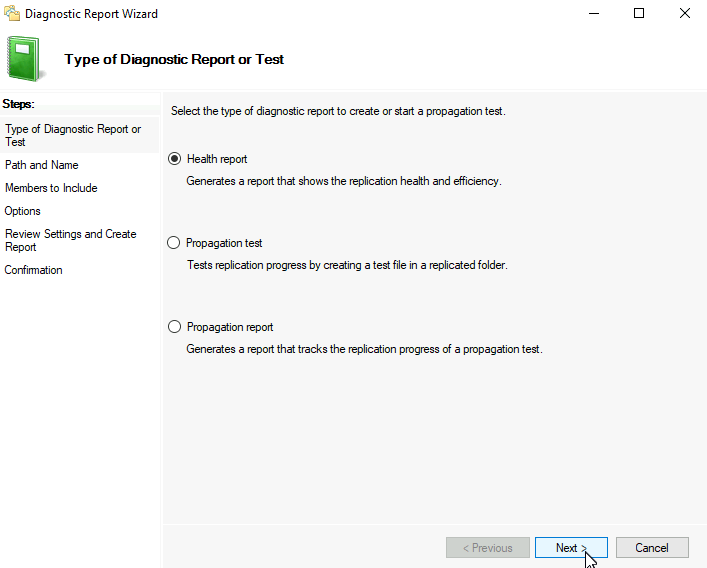This screenshot has width=707, height=568.
Task: Choose the Propagation report radio button
Action: pyautogui.click(x=174, y=327)
